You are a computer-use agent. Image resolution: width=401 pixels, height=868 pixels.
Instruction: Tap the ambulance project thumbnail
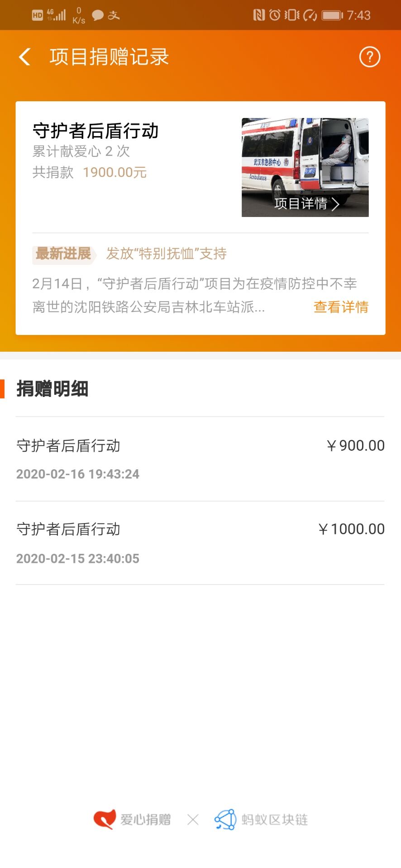(305, 158)
